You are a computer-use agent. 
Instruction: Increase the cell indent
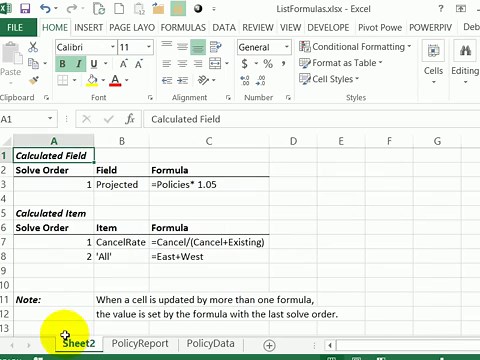(x=183, y=80)
